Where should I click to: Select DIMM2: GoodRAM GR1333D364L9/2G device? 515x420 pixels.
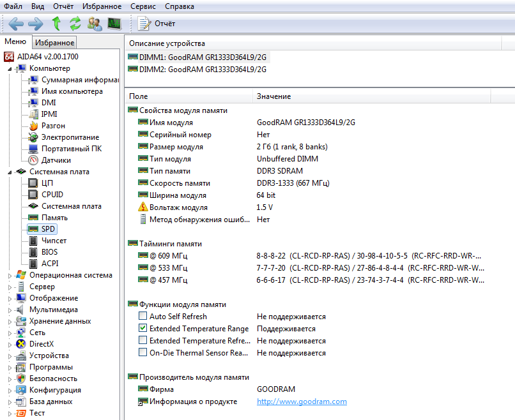(x=203, y=70)
